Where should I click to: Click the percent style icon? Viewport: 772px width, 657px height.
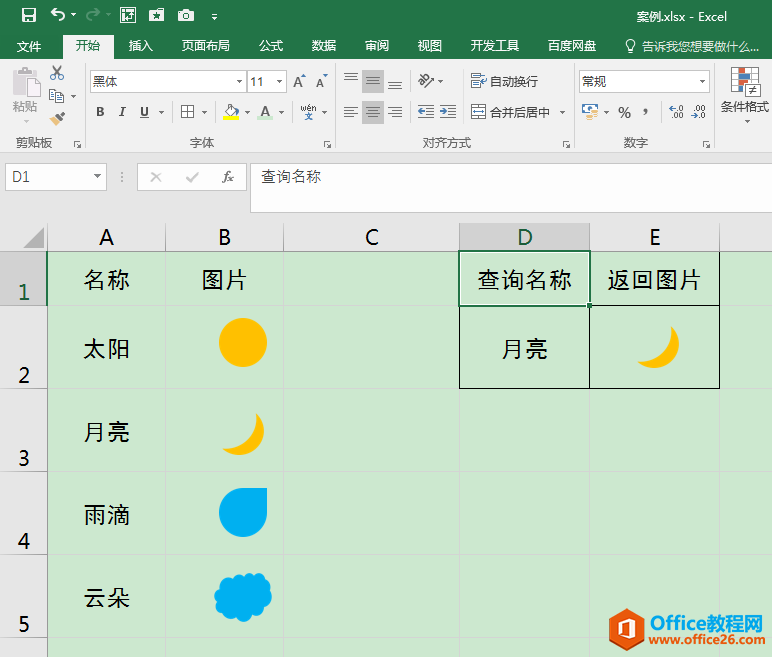[624, 112]
